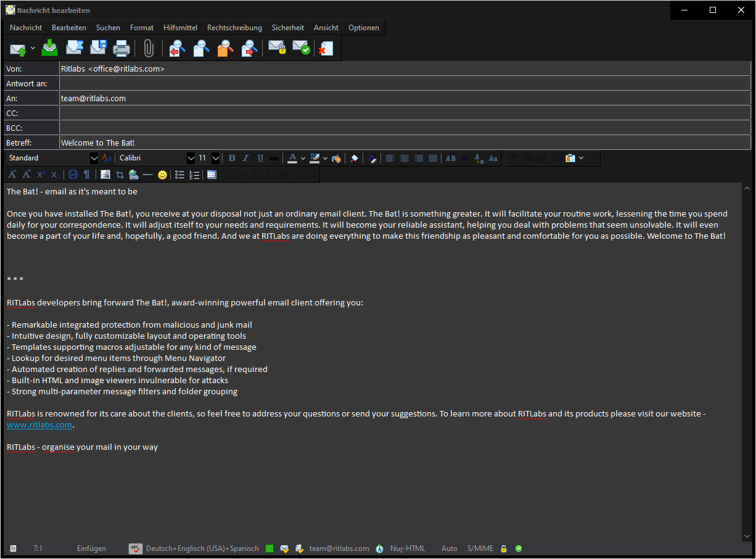Expand the font size 11 dropdown
Image resolution: width=756 pixels, height=559 pixels.
pyautogui.click(x=216, y=158)
